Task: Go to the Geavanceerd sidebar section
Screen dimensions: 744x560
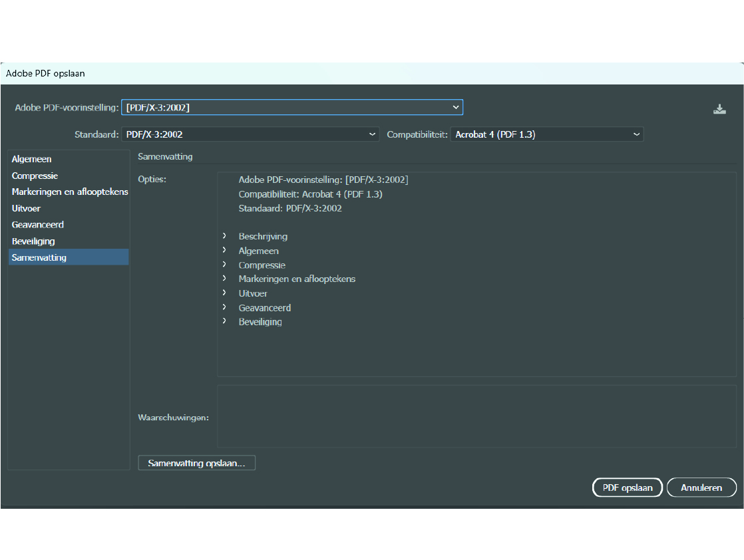Action: coord(38,225)
